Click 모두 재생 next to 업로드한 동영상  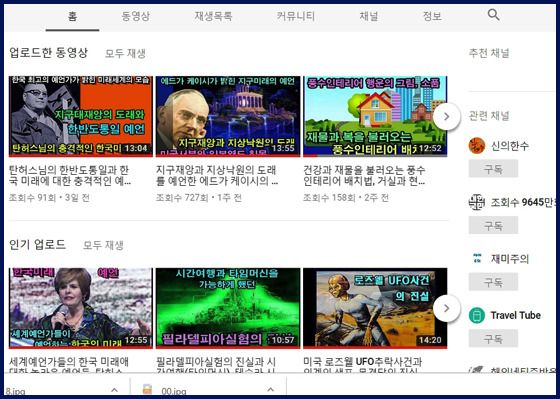tap(125, 54)
